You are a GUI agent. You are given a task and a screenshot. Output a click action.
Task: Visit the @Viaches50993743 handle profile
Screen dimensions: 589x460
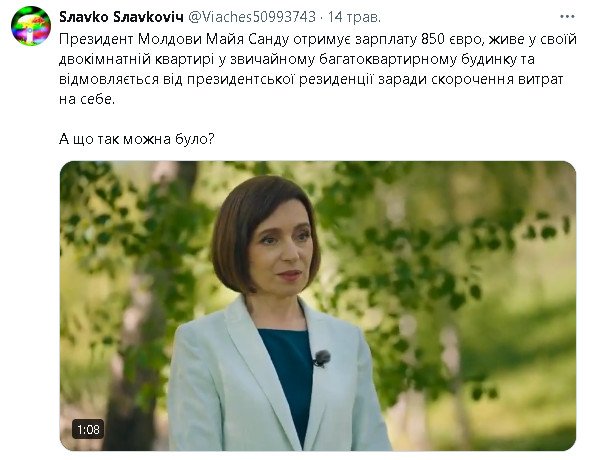[252, 17]
